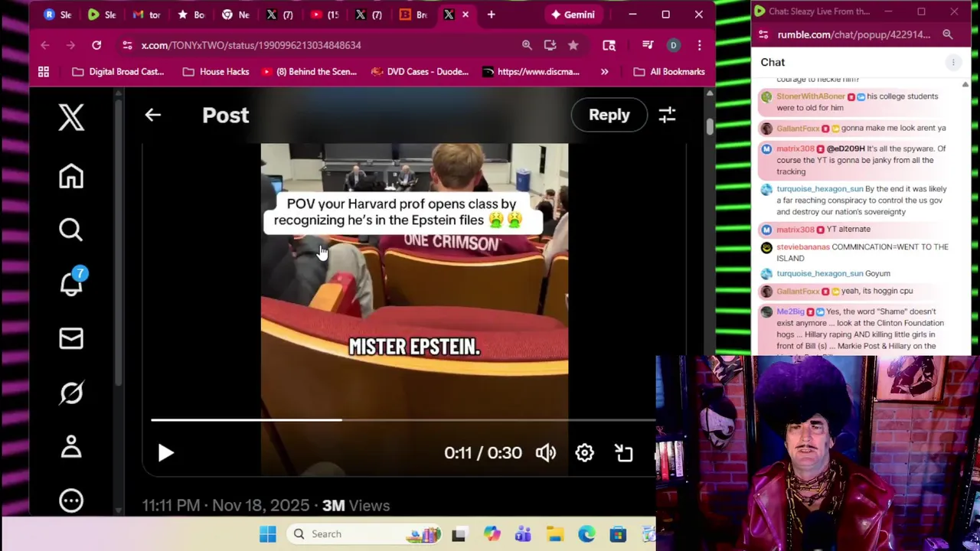980x551 pixels.
Task: Switch to the Gmail tab
Action: (147, 15)
